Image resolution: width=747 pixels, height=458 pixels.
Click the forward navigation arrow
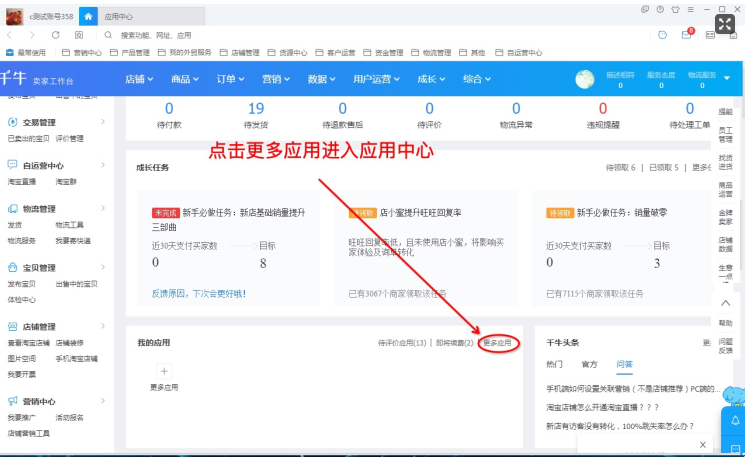32,35
